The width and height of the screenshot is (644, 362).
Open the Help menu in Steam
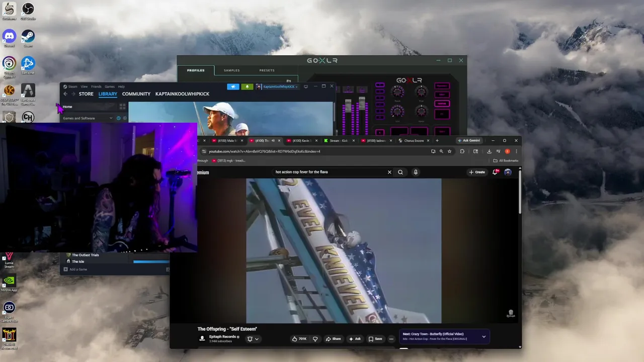coord(121,86)
